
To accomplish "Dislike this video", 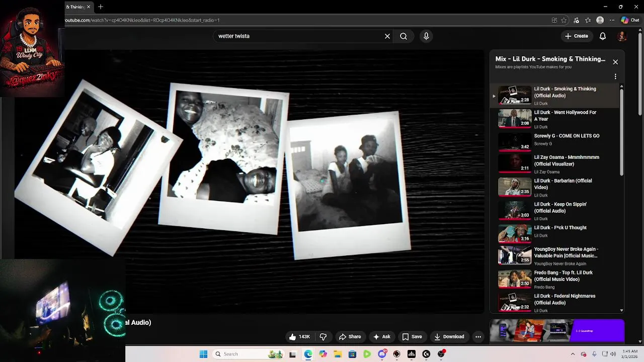I will pos(324,337).
